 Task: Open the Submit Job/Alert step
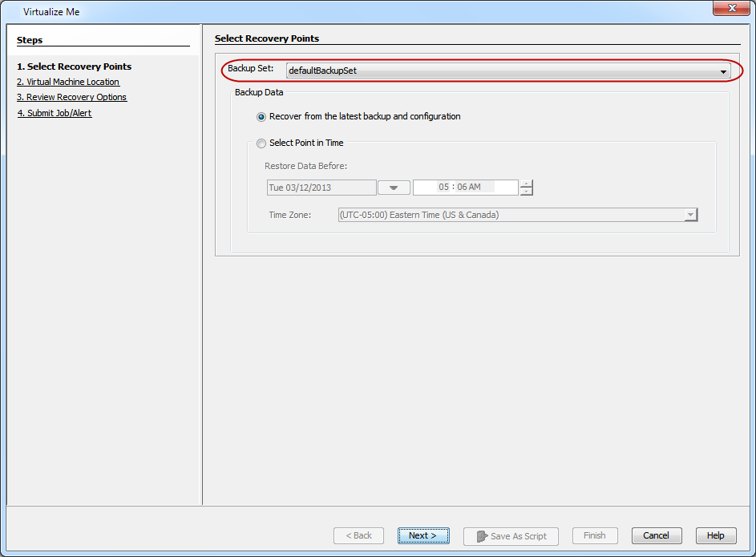click(55, 113)
